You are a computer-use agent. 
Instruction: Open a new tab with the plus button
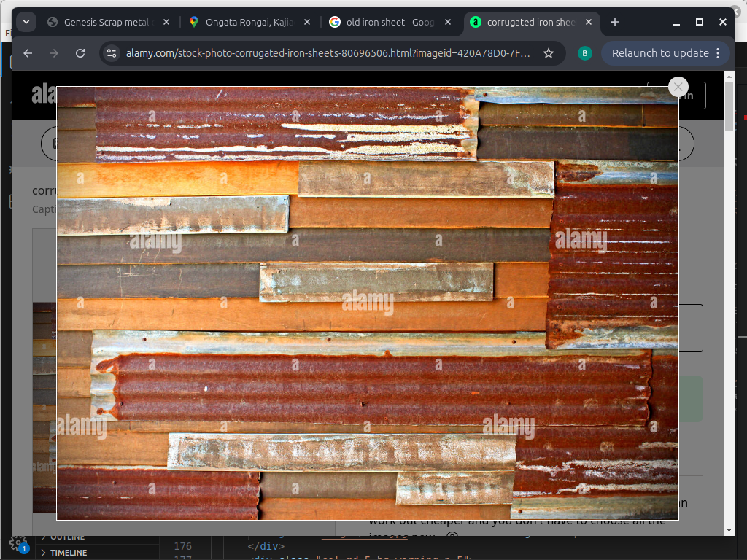click(615, 22)
